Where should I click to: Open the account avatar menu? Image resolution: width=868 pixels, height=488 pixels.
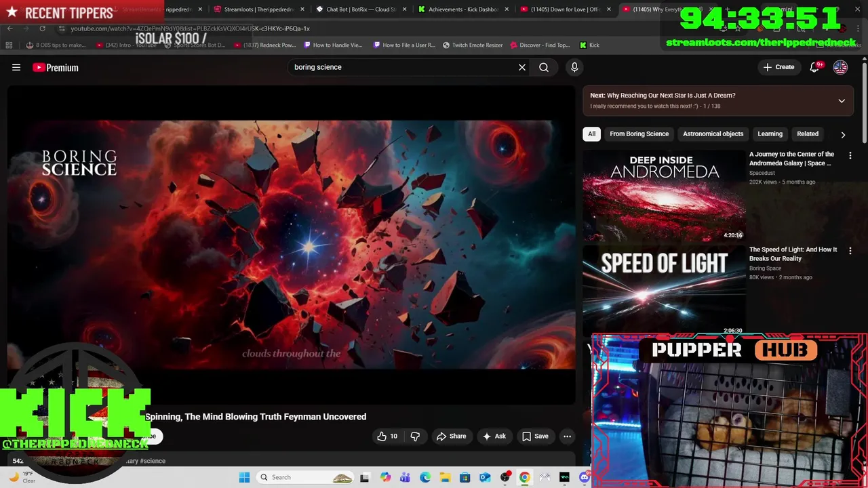pos(840,67)
